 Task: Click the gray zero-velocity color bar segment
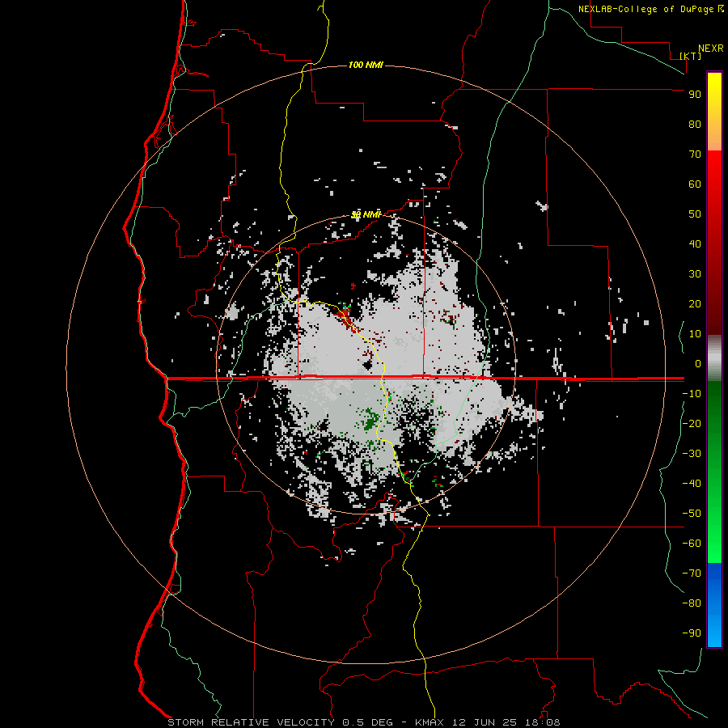714,358
